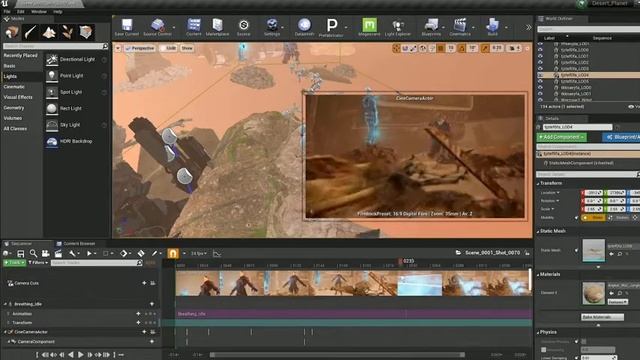
Task: Add a Directional Light actor
Action: [76, 60]
